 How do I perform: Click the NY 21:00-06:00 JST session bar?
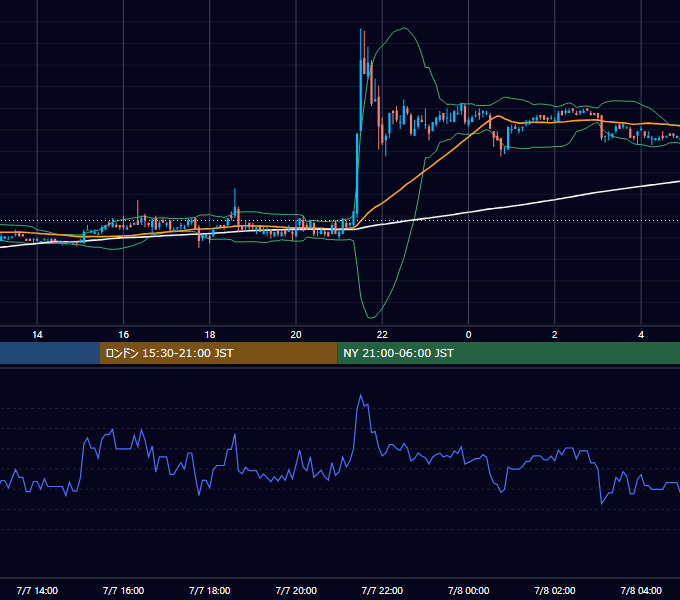(x=509, y=353)
